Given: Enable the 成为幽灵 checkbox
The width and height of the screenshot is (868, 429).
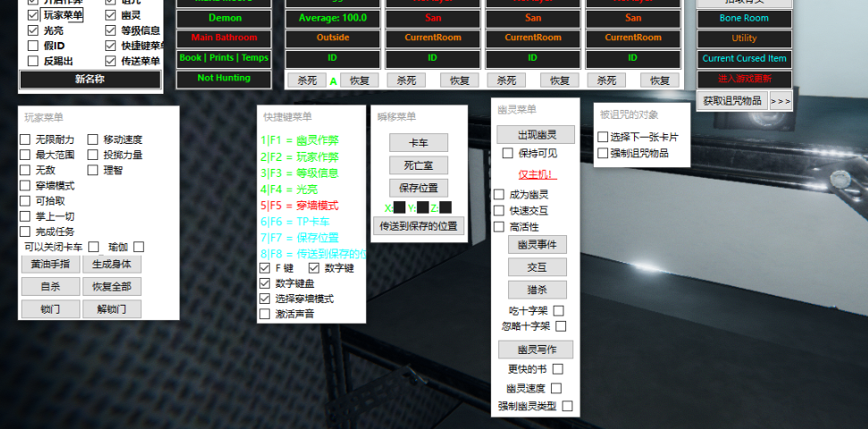Looking at the screenshot, I should click(499, 195).
